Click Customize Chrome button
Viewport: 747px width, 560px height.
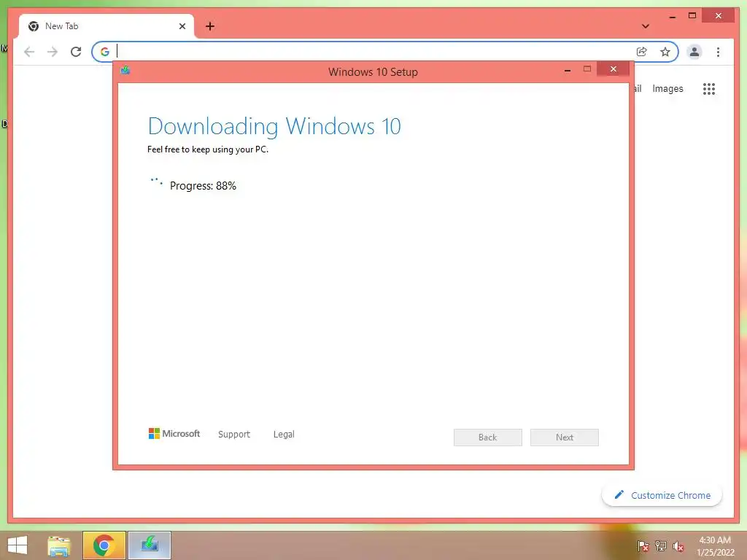[662, 495]
